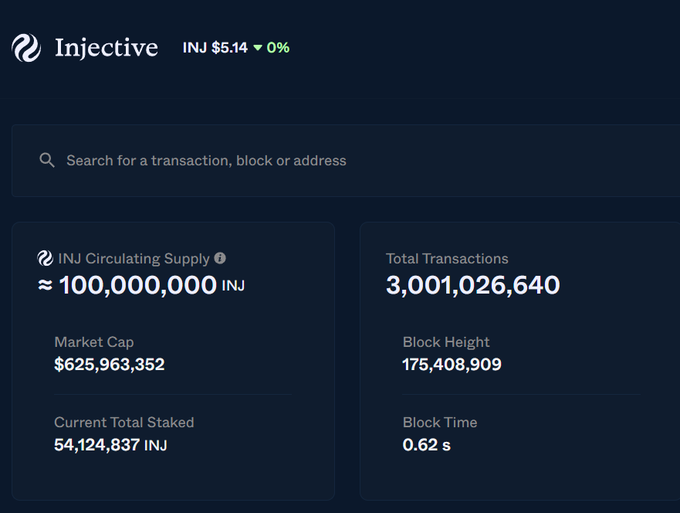This screenshot has height=513, width=680.
Task: Select the 0% price change value
Action: pyautogui.click(x=278, y=47)
